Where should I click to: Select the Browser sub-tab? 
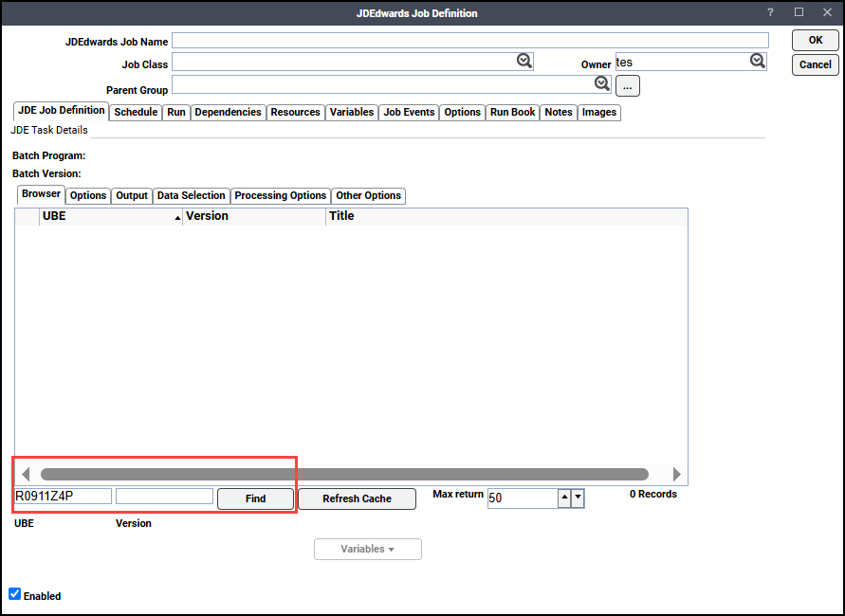coord(41,194)
